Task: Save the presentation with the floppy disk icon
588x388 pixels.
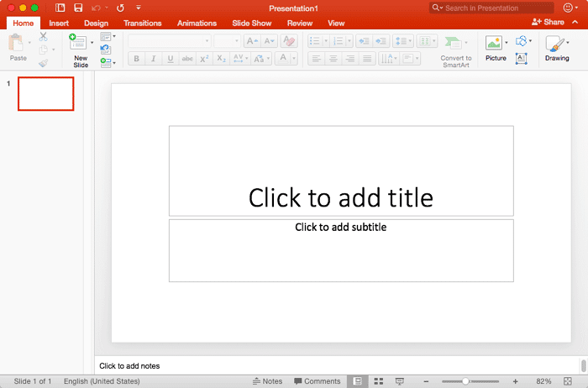Action: pyautogui.click(x=78, y=8)
